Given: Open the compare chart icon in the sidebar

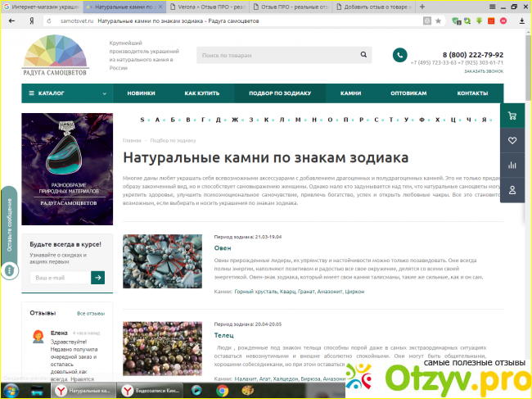Looking at the screenshot, I should pos(512,165).
